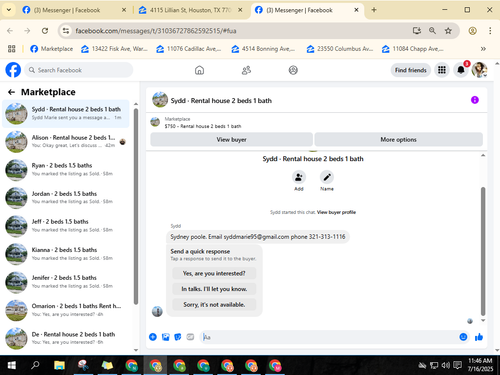This screenshot has height=375, width=500.
Task: Open the Alison Rental house conversation
Action: click(65, 141)
